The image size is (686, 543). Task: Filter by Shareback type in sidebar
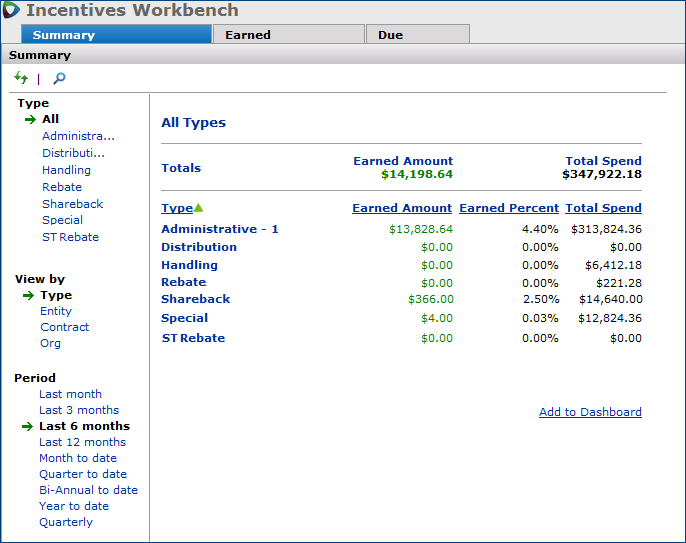point(72,204)
